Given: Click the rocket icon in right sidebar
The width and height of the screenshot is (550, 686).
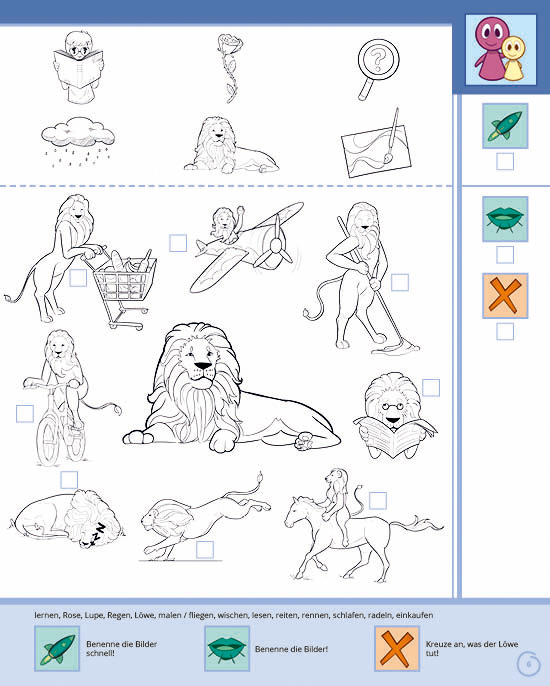Looking at the screenshot, I should coord(505,126).
